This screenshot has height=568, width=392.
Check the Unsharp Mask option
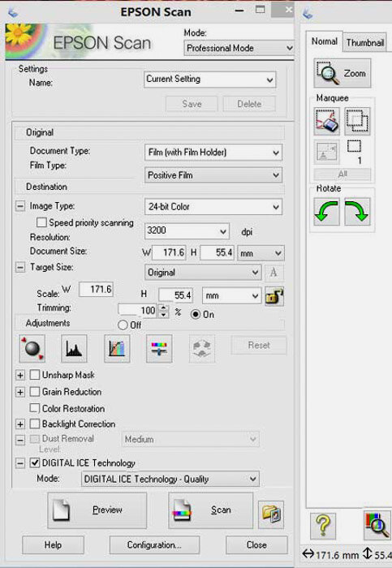(x=35, y=375)
